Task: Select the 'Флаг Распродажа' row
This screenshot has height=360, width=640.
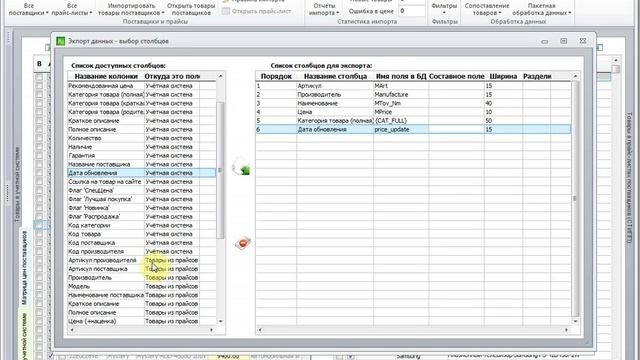Action: coord(142,216)
